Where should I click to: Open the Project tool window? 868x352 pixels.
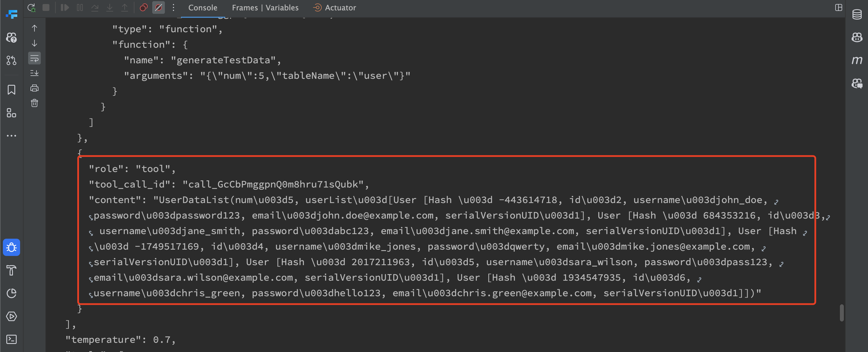click(11, 14)
